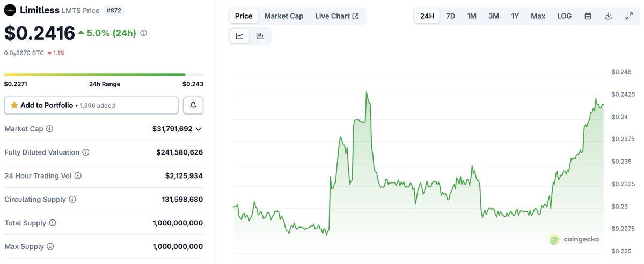This screenshot has height=264, width=644.
Task: Switch to the Price tab
Action: pos(244,16)
